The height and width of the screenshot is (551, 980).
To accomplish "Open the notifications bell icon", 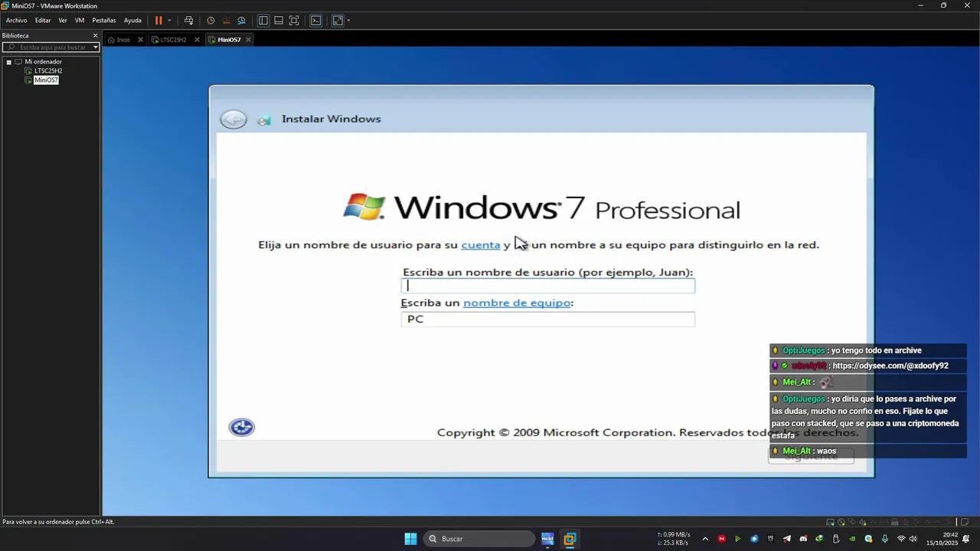I will 966,539.
